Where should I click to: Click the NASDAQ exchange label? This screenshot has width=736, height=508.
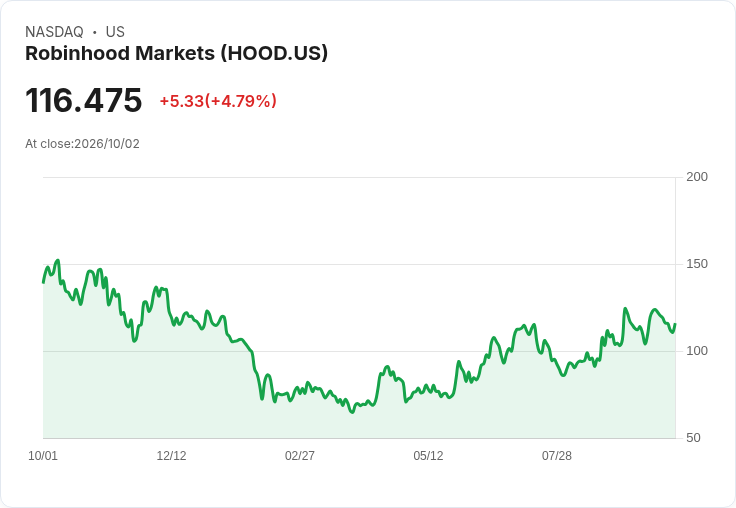click(x=54, y=32)
